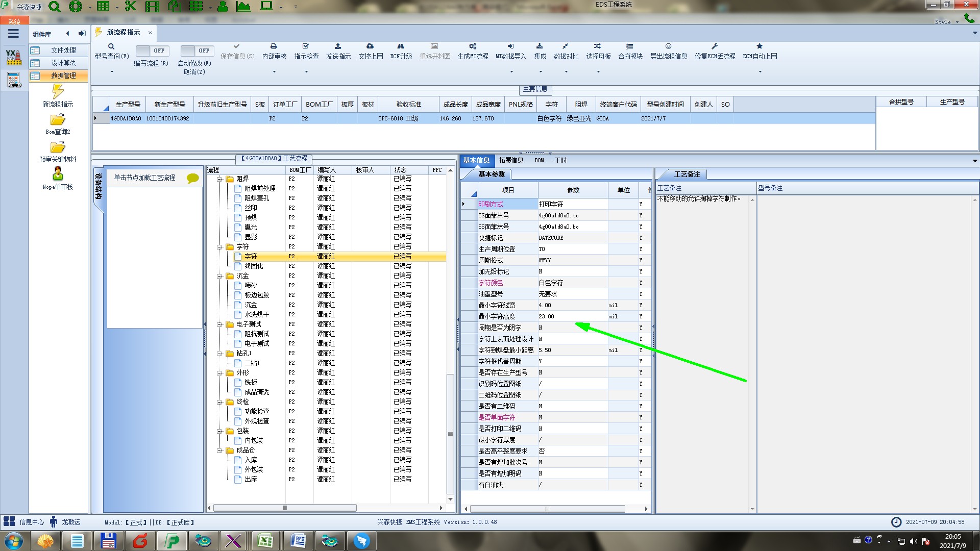This screenshot has height=551, width=980.
Task: Click the 修复ECN丢流程 wrench icon
Action: (715, 46)
